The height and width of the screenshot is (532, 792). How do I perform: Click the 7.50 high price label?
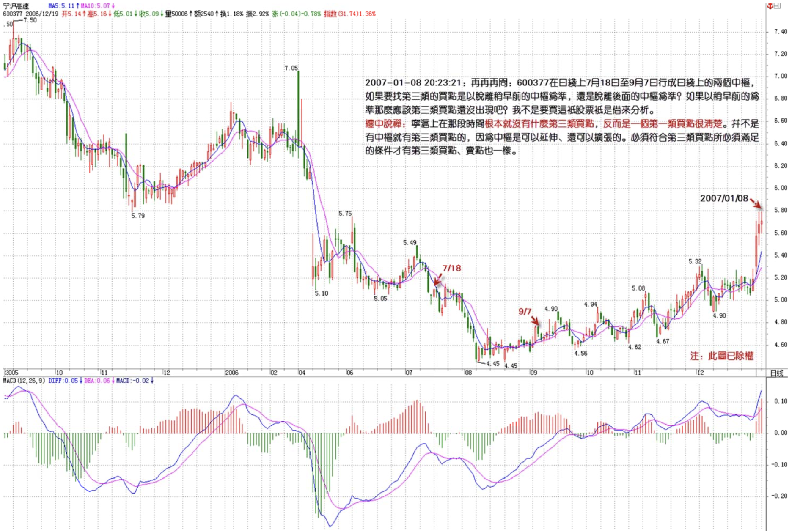(30, 20)
